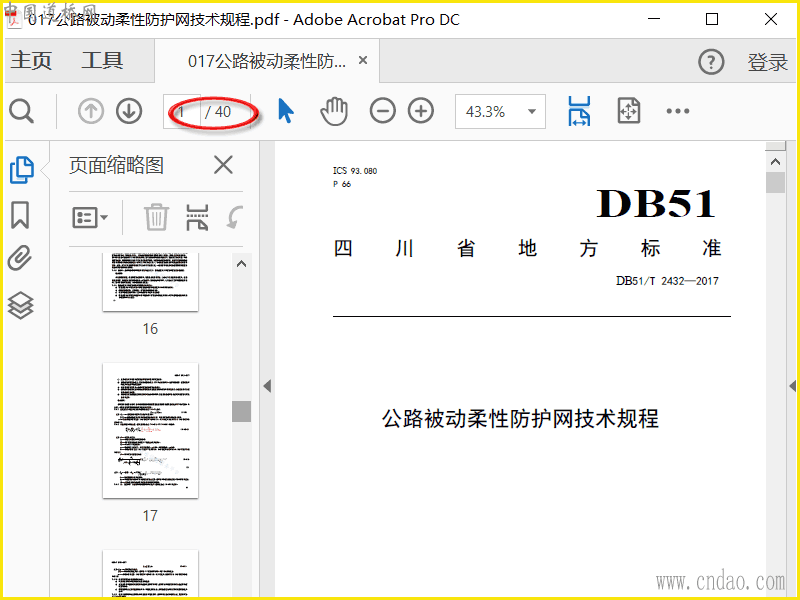Image resolution: width=800 pixels, height=600 pixels.
Task: Open the Layers panel
Action: pyautogui.click(x=20, y=306)
